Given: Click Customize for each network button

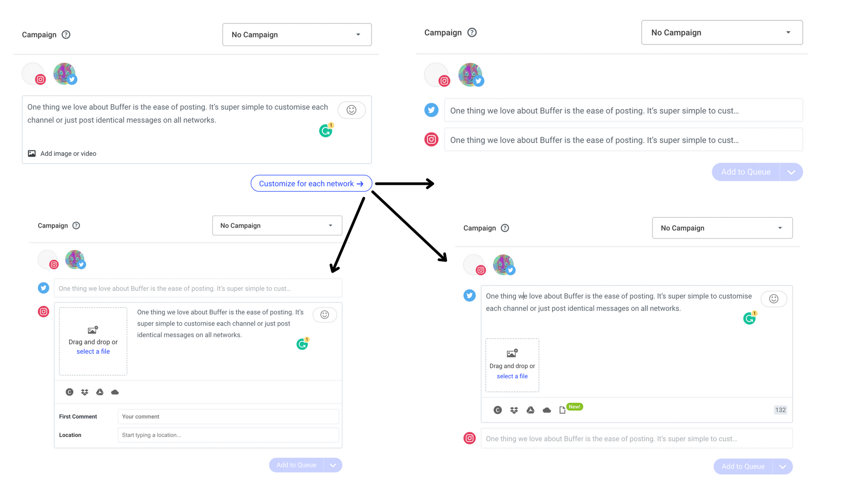Looking at the screenshot, I should pos(311,183).
